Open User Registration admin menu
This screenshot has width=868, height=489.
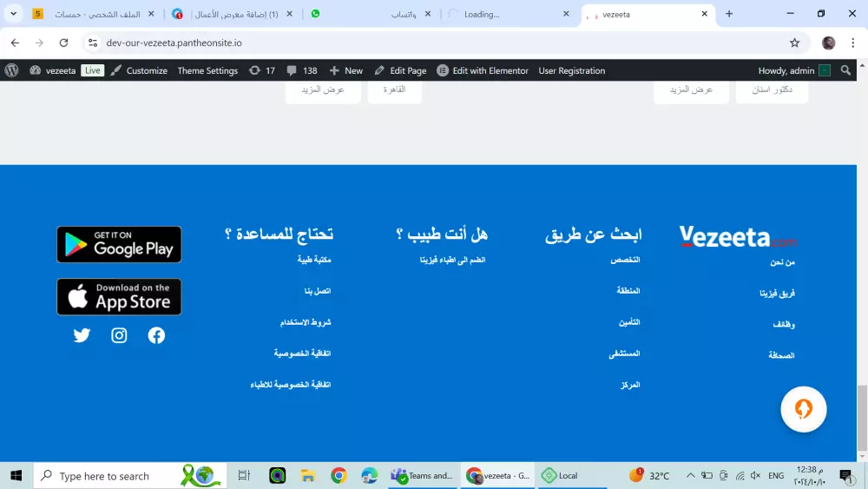coord(572,70)
